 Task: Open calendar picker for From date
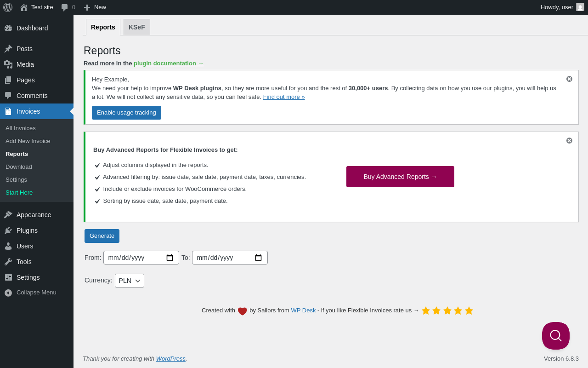[x=170, y=258]
